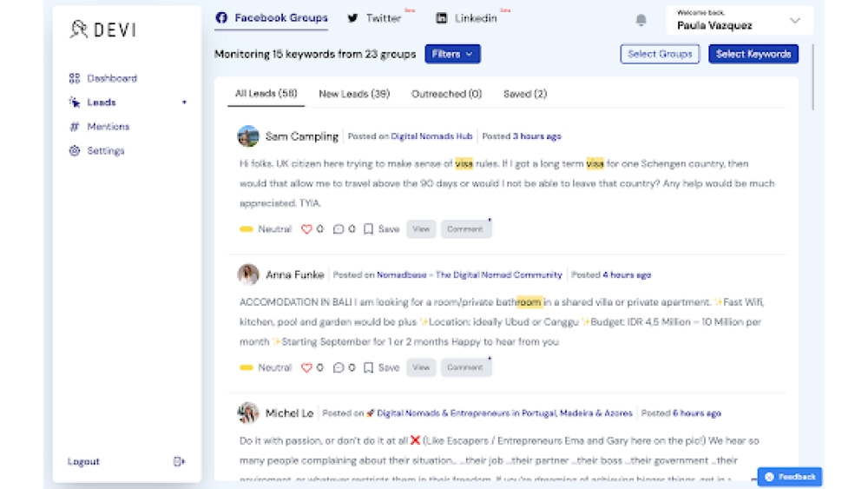Click the page vertical scrollbar
Viewport: 868px width, 489px height.
[812, 77]
